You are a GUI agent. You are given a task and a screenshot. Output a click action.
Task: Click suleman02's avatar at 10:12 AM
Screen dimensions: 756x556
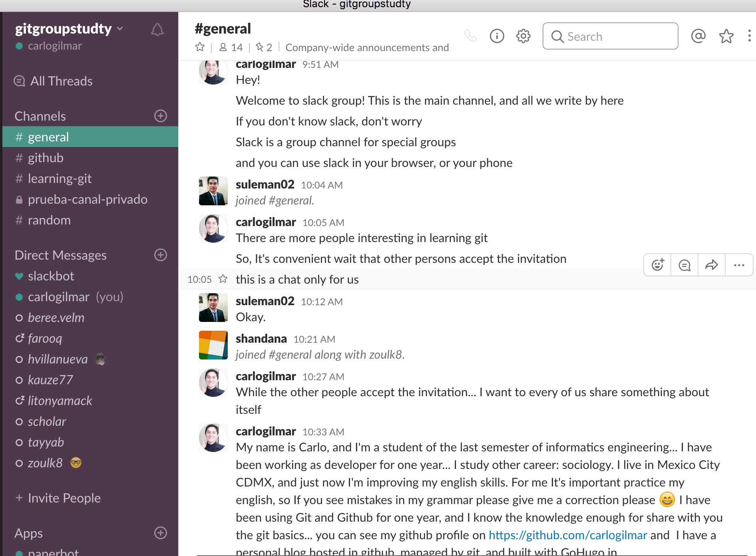(x=213, y=308)
